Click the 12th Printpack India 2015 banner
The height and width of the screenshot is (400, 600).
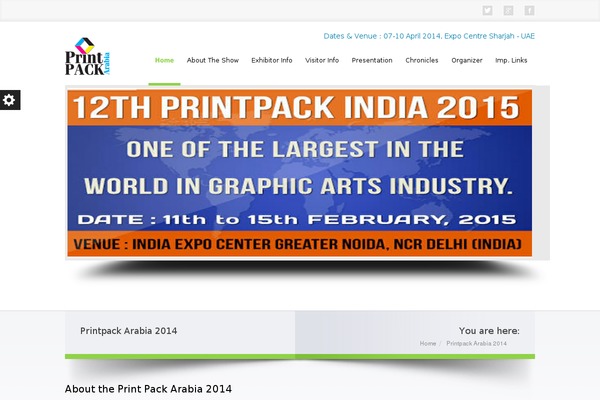click(x=300, y=173)
